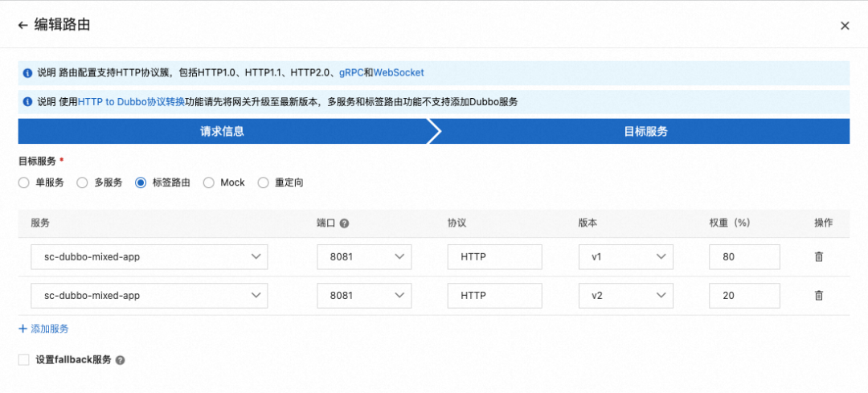Click the 版本 column header
The width and height of the screenshot is (868, 393).
[x=588, y=223]
